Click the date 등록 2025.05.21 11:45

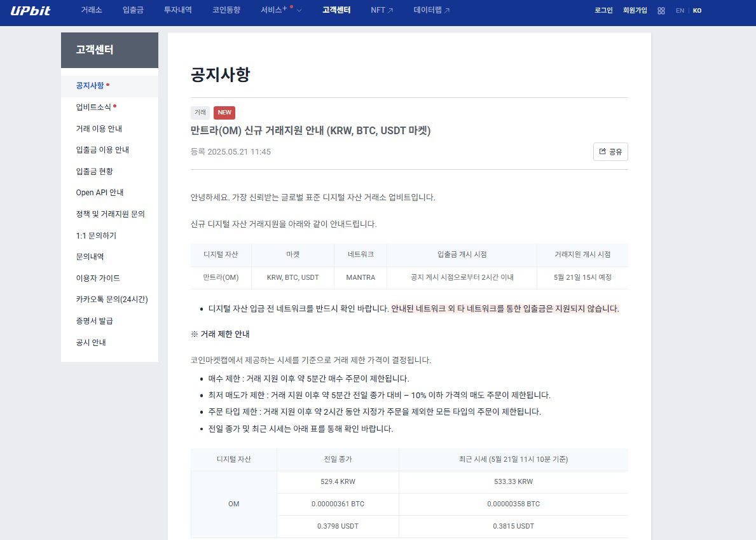pyautogui.click(x=230, y=151)
